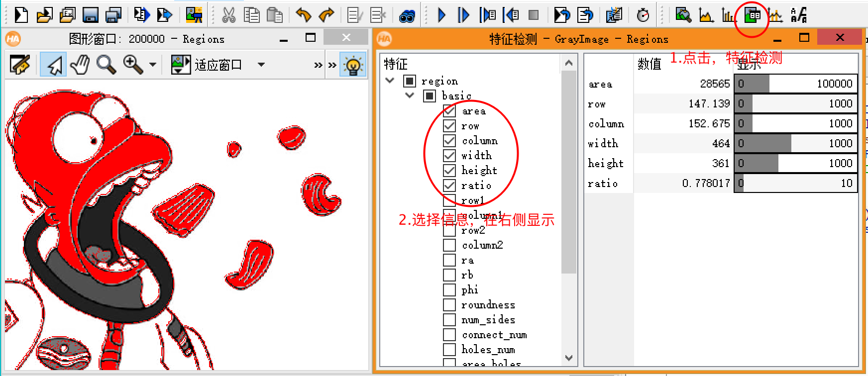Open the zoom tool dropdown arrow
Image resolution: width=868 pixels, height=376 pixels.
pos(153,65)
